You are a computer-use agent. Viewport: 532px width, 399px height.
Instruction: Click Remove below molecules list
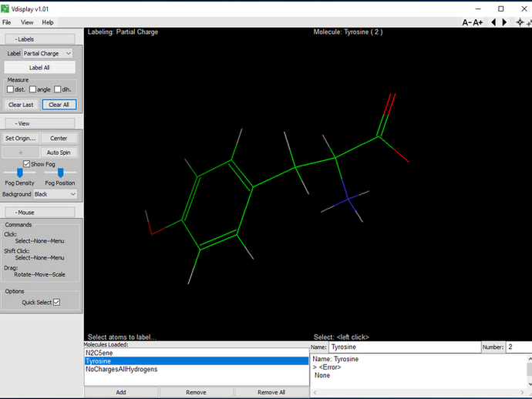196,392
